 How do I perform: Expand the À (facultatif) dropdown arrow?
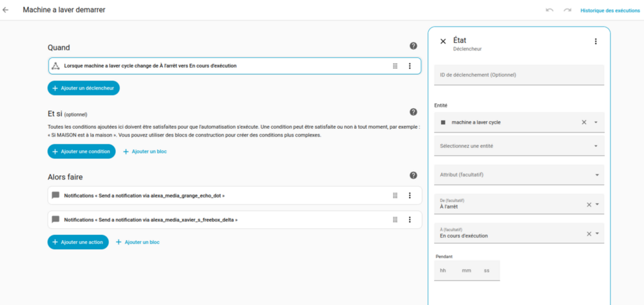pyautogui.click(x=597, y=234)
